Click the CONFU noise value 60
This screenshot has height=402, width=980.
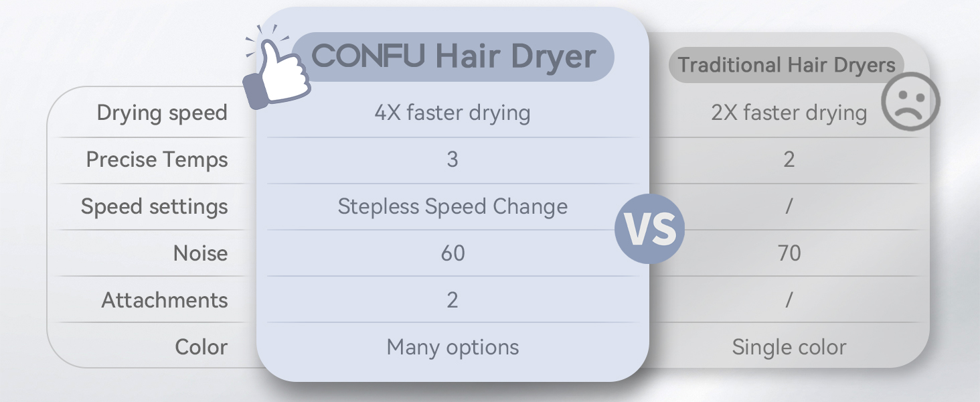pyautogui.click(x=453, y=253)
